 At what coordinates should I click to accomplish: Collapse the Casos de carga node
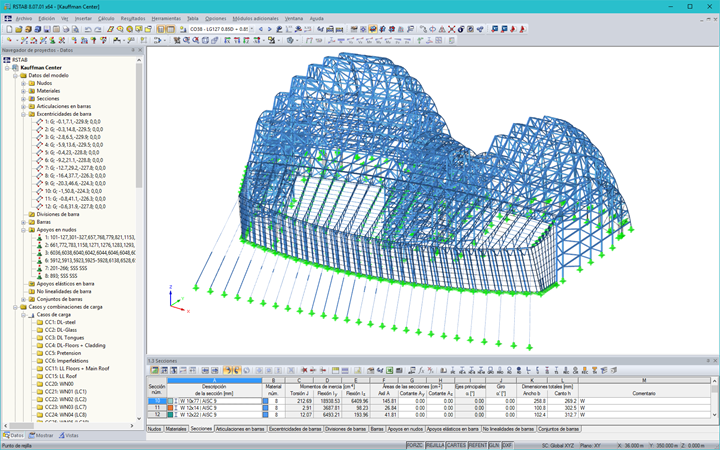[x=23, y=315]
